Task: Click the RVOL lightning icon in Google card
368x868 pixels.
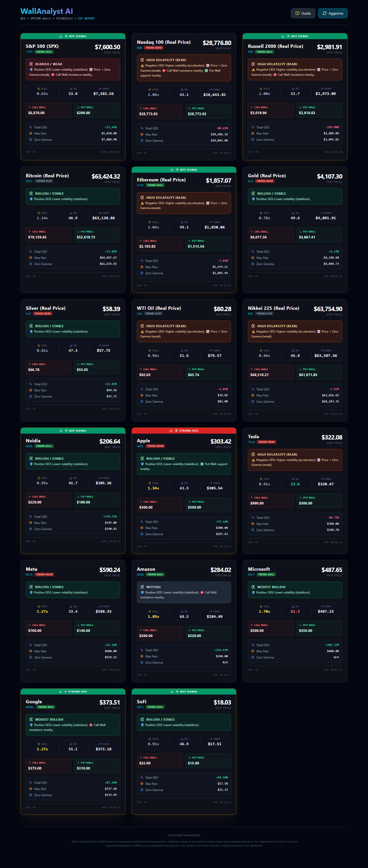Action: point(39,744)
